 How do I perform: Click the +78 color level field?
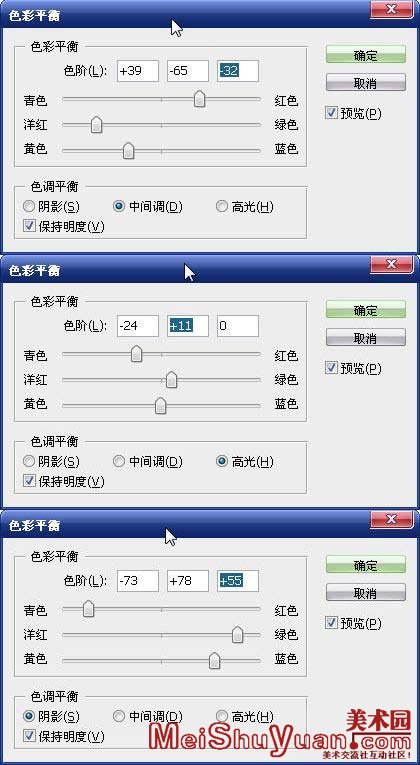[188, 581]
